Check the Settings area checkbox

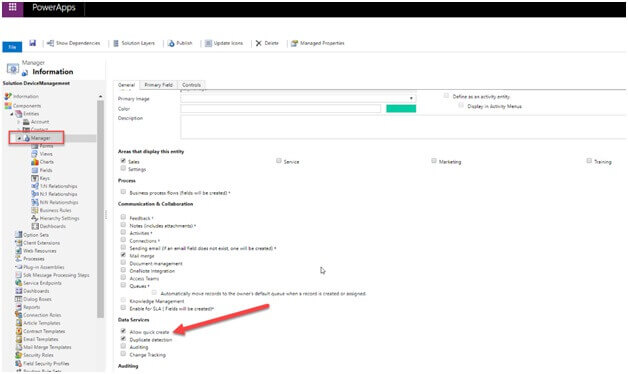(x=123, y=168)
